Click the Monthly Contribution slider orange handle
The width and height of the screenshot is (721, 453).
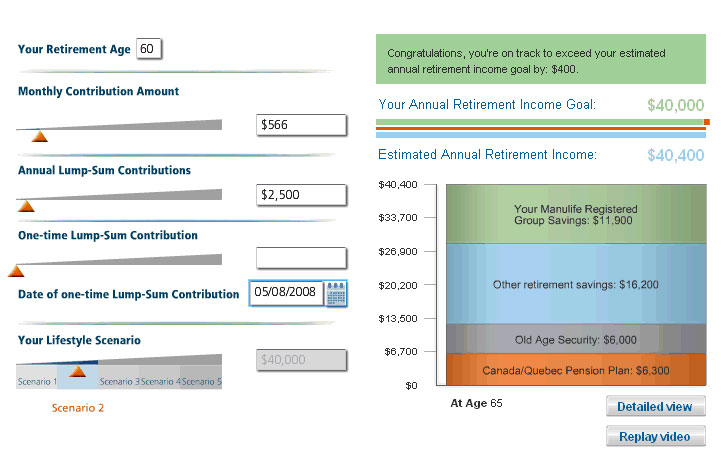[x=40, y=137]
